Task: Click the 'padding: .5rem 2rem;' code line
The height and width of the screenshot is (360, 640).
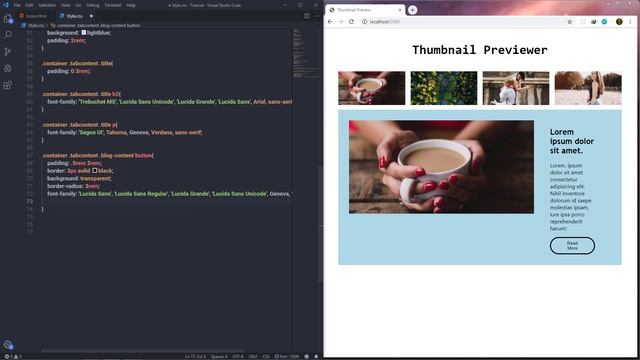Action: [74, 163]
